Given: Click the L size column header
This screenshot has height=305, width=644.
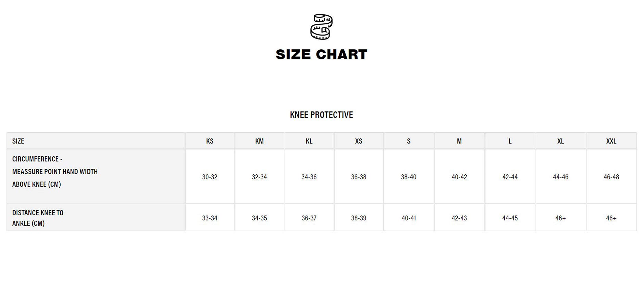Looking at the screenshot, I should (x=510, y=141).
